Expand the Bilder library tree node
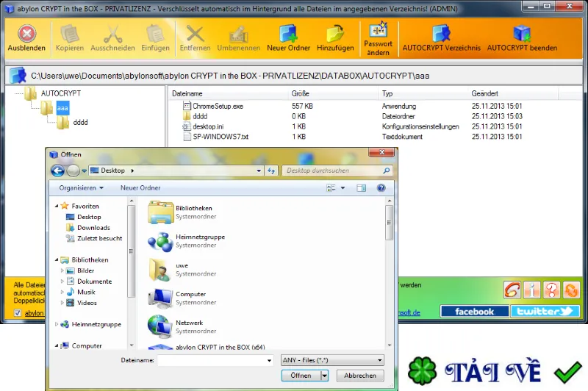 (x=62, y=270)
